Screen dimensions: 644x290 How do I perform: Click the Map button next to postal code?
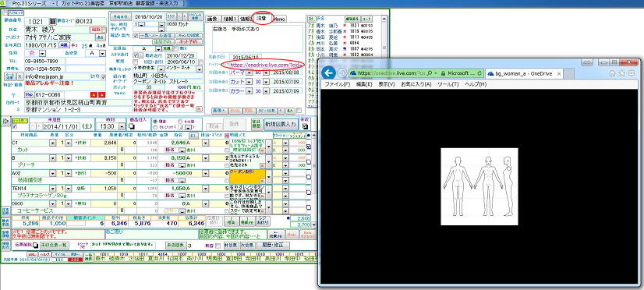click(x=29, y=94)
